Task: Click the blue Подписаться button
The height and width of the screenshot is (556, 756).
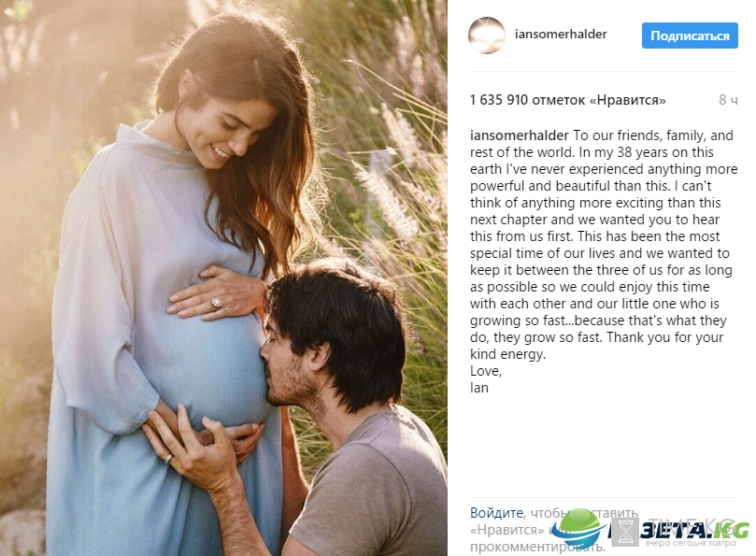Action: [x=690, y=36]
